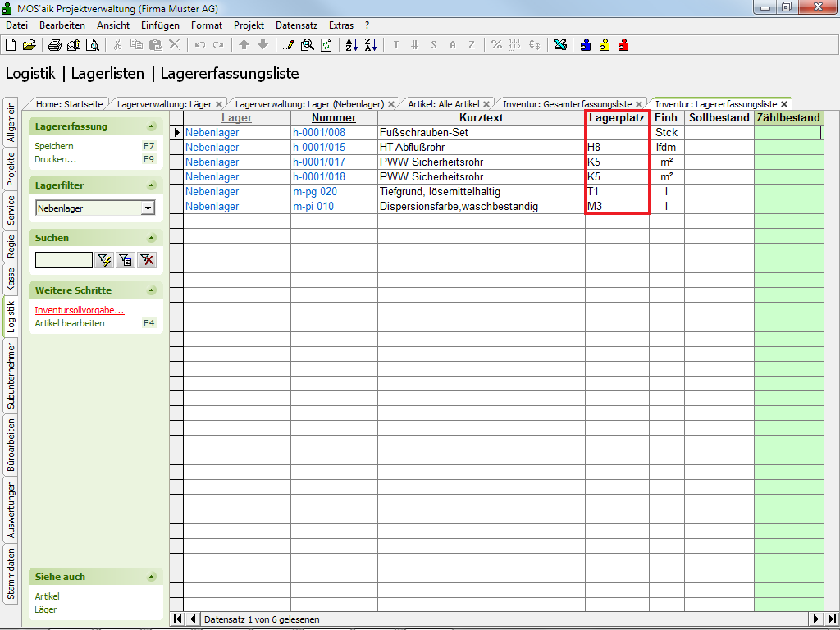Click the percent toolbar icon
The image size is (840, 630).
[x=496, y=45]
